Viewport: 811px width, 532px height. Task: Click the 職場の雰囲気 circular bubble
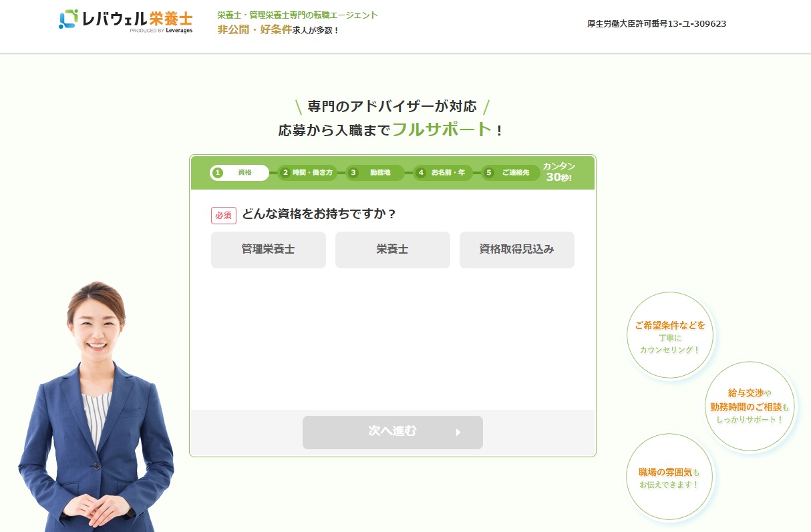point(669,476)
